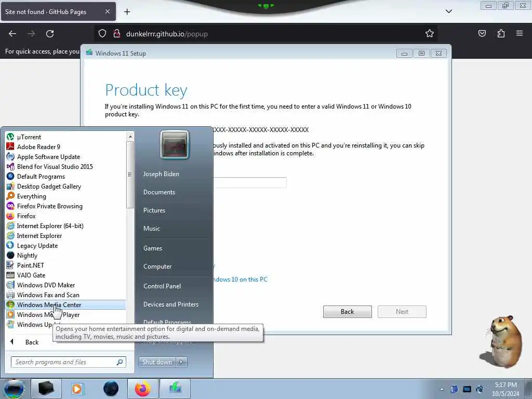
Task: Open Control Panel
Action: coord(162,286)
